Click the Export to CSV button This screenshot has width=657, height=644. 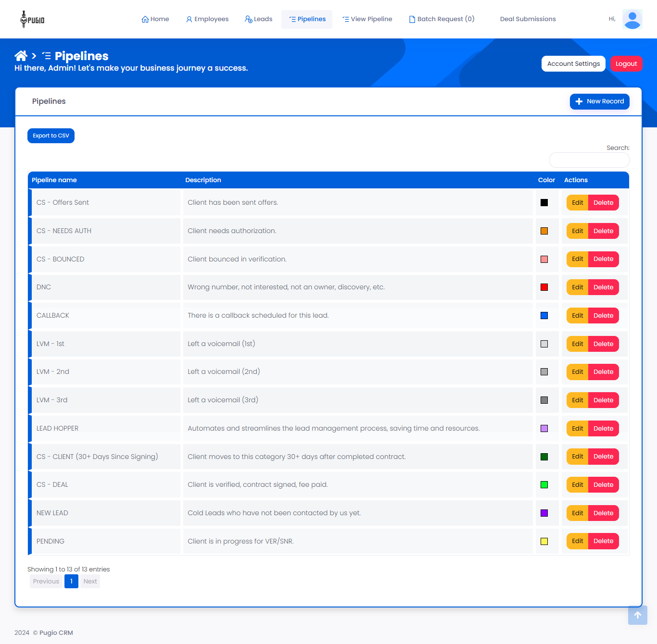51,136
